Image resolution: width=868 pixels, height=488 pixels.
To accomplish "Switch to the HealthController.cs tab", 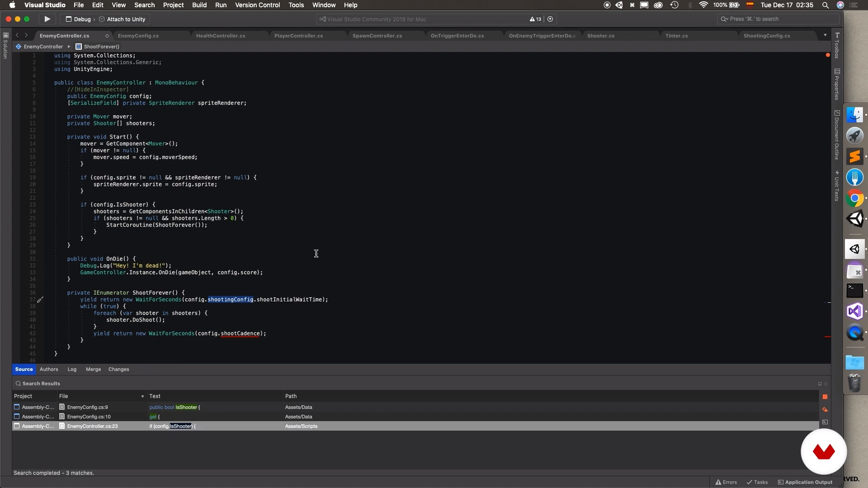I will (221, 36).
